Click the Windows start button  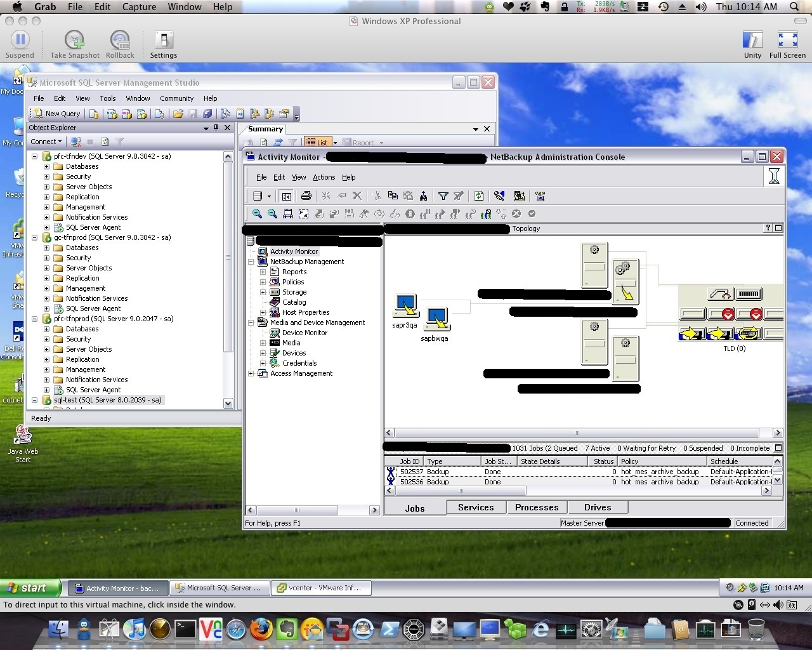coord(30,588)
